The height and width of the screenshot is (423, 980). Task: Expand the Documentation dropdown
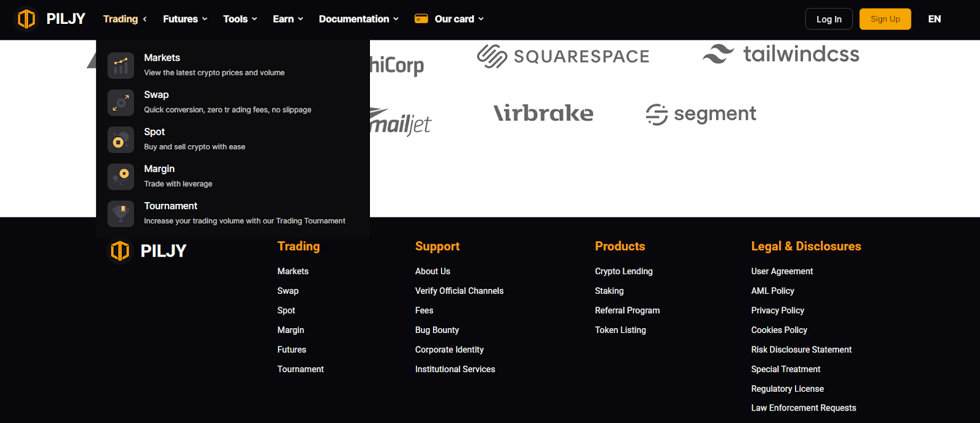(359, 19)
